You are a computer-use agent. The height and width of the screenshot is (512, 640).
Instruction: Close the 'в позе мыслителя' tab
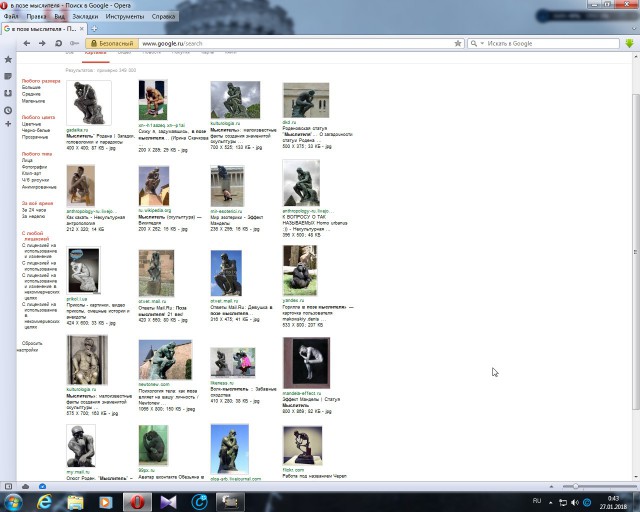pos(82,29)
